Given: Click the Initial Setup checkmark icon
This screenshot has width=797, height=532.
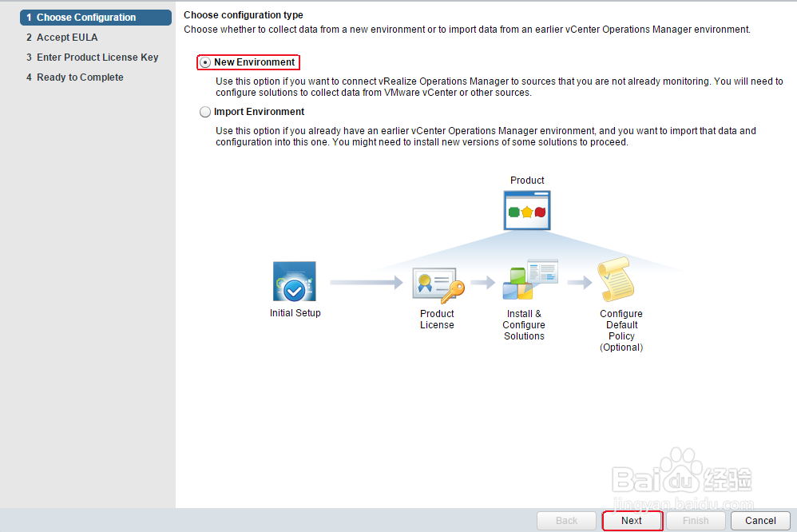Looking at the screenshot, I should 295,282.
